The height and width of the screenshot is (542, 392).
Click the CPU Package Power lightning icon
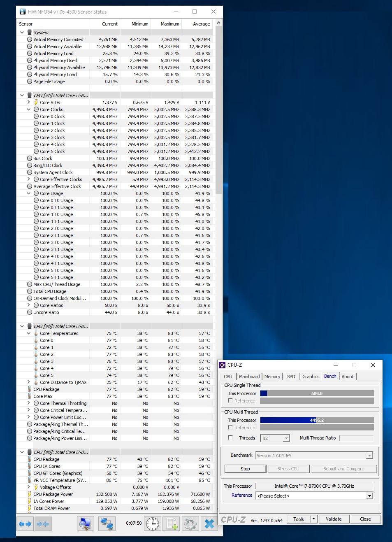coord(29,494)
